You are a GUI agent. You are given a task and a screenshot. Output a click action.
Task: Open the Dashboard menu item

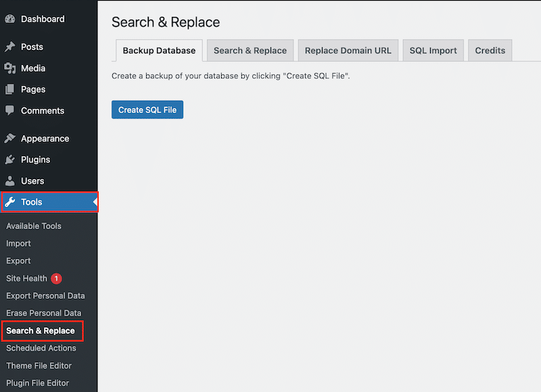(49, 19)
